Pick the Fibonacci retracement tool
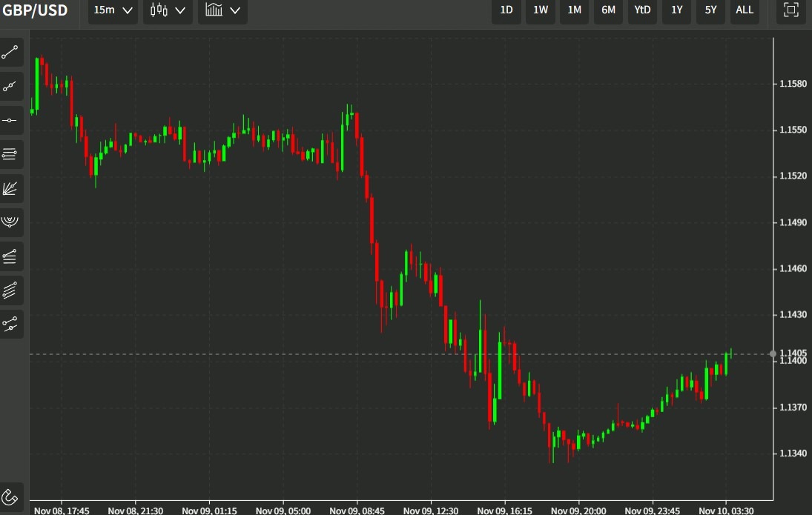Viewport: 812px width, 515px height. click(10, 256)
